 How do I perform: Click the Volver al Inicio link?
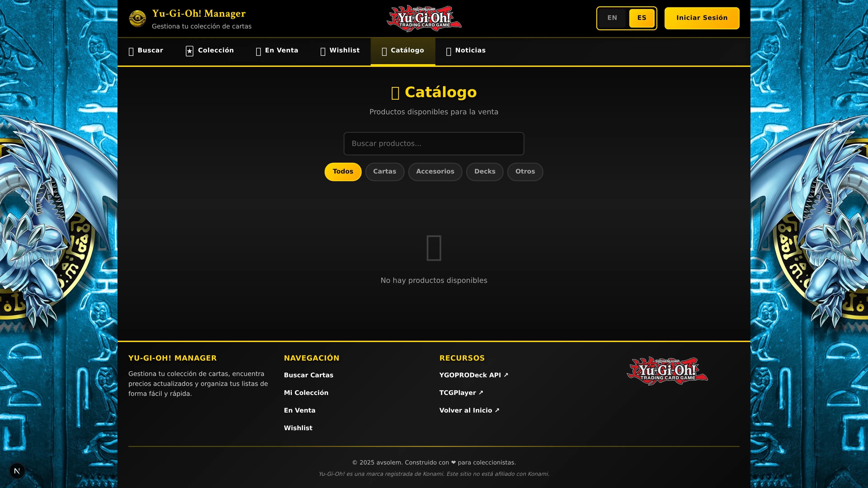coord(469,410)
